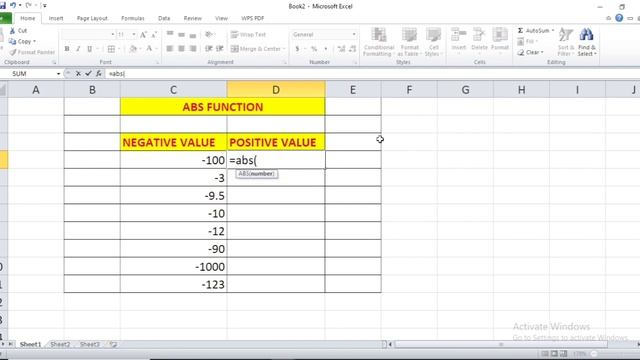640x360 pixels.
Task: Open Merge & Center dropdown arrow
Action: coord(284,49)
